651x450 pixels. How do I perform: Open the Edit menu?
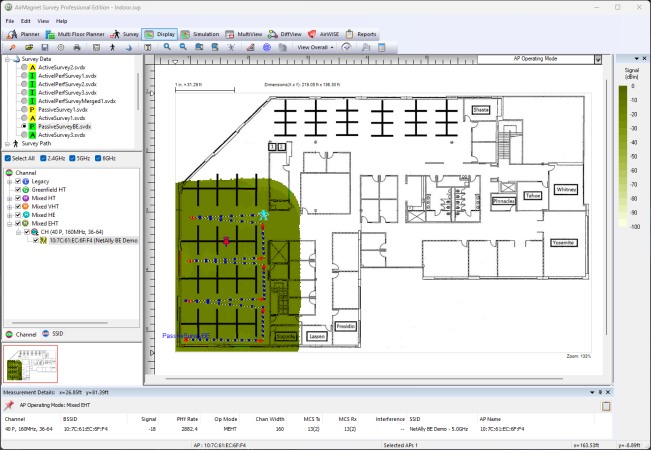pyautogui.click(x=26, y=21)
